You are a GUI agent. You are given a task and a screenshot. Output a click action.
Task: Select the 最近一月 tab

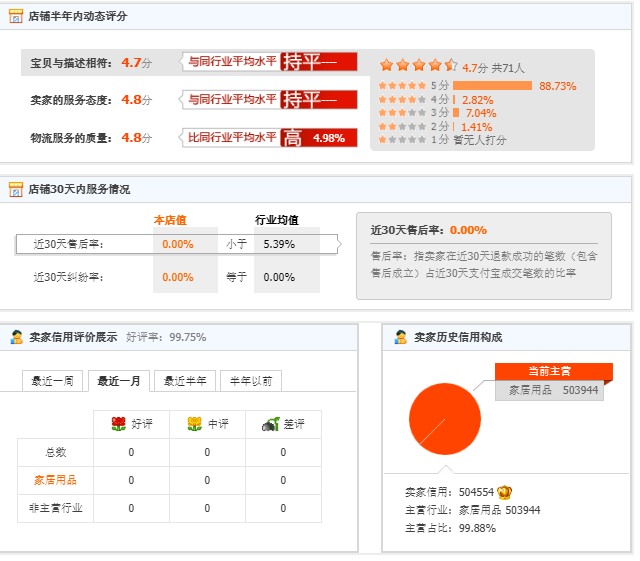(x=119, y=381)
